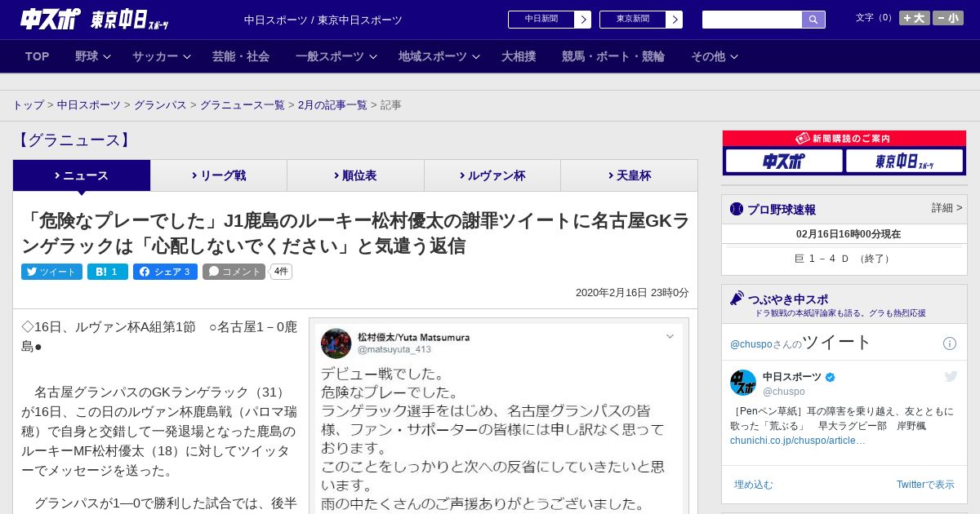Click 中日スポーツ / 東京中日スポーツ header text
Screen dimensions: 980x514
pos(323,20)
